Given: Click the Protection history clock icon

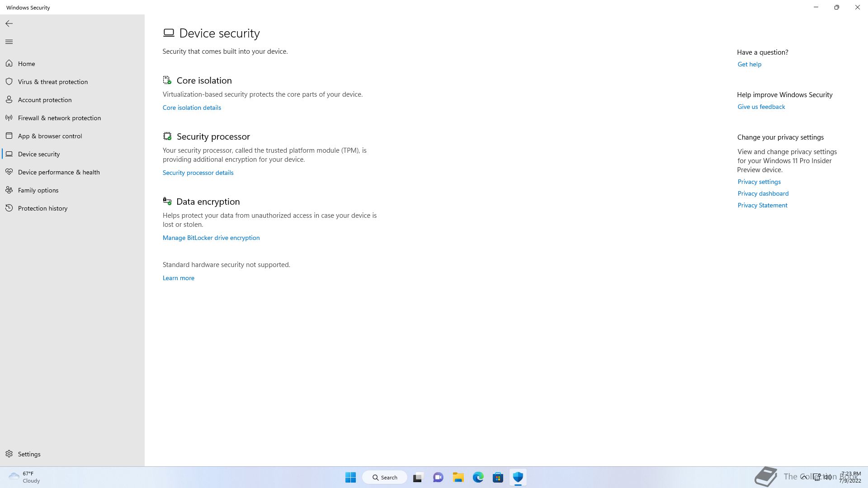Looking at the screenshot, I should click(x=9, y=208).
